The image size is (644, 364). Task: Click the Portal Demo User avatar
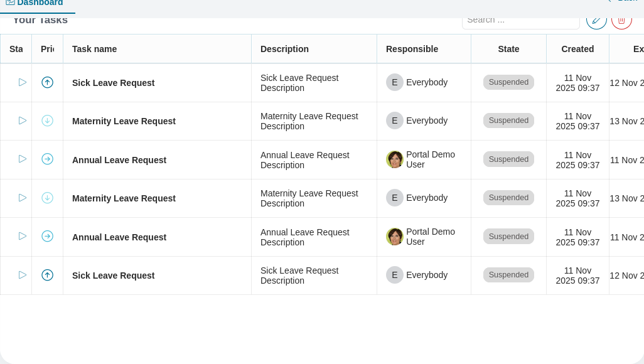395,159
